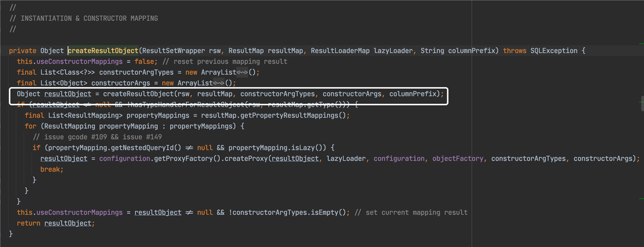Expand folded diamond on constructorArgs ArrayList line

coord(219,83)
